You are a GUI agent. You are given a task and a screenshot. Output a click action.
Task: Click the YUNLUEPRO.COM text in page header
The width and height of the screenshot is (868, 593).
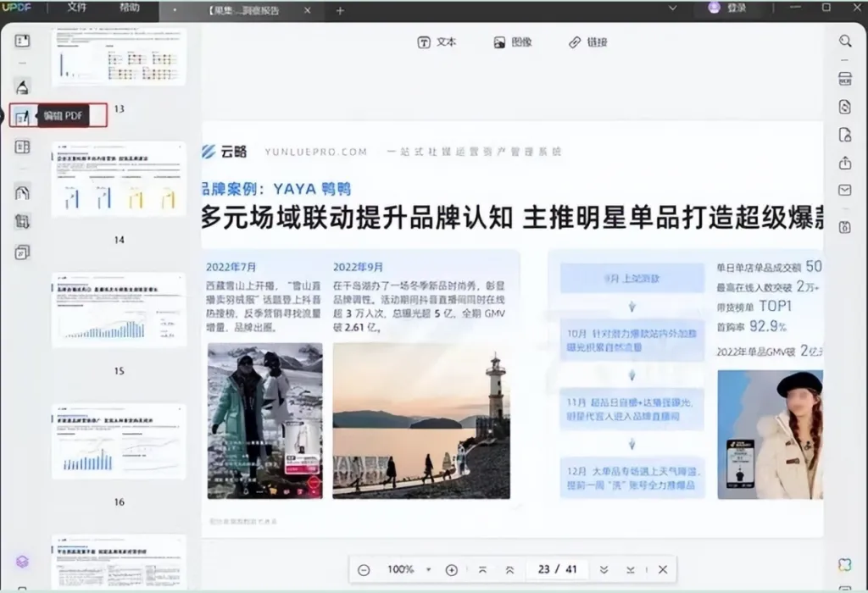tap(315, 152)
